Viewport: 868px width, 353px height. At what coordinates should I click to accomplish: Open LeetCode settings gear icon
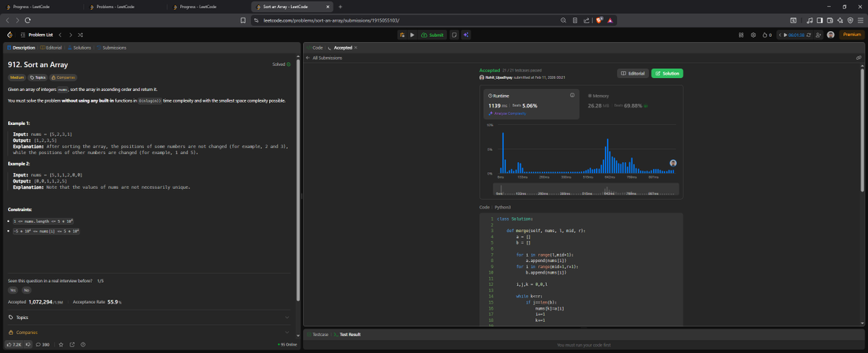click(x=753, y=35)
